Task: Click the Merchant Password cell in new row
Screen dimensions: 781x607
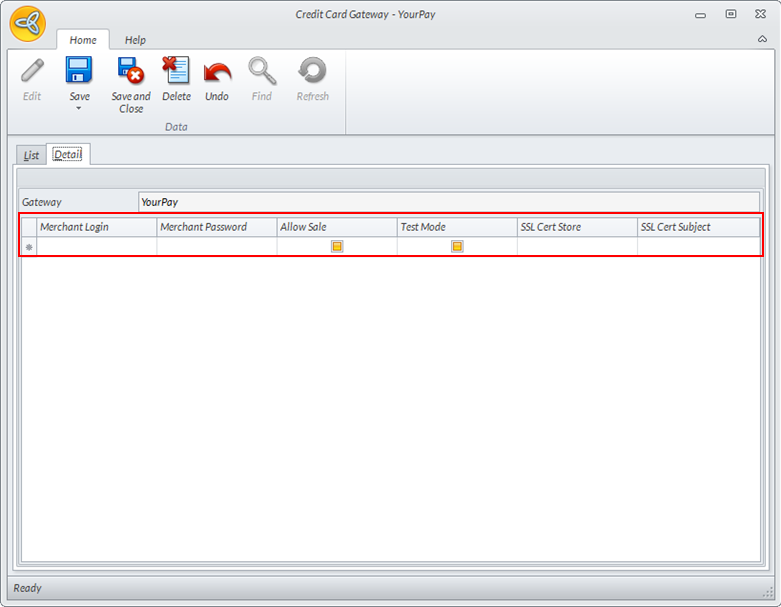Action: point(217,246)
